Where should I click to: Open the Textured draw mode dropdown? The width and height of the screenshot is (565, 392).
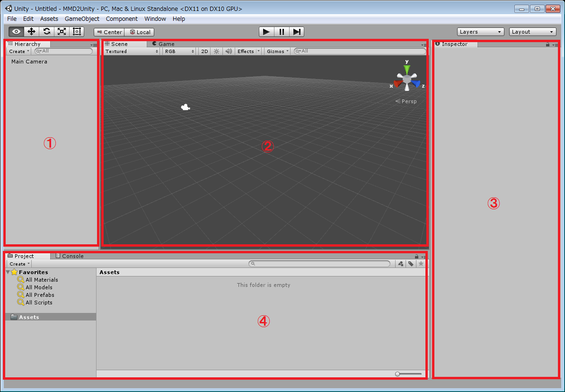coord(132,51)
